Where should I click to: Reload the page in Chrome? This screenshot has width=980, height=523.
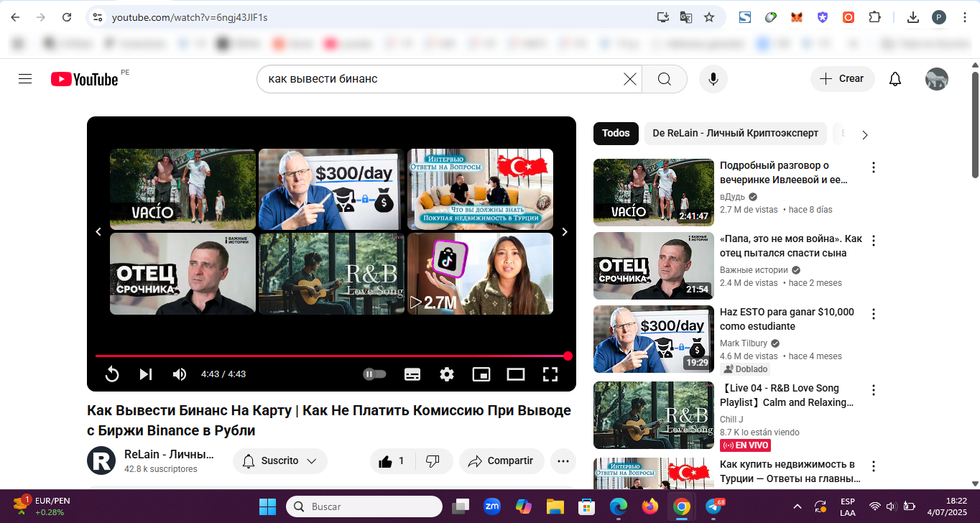[x=67, y=17]
